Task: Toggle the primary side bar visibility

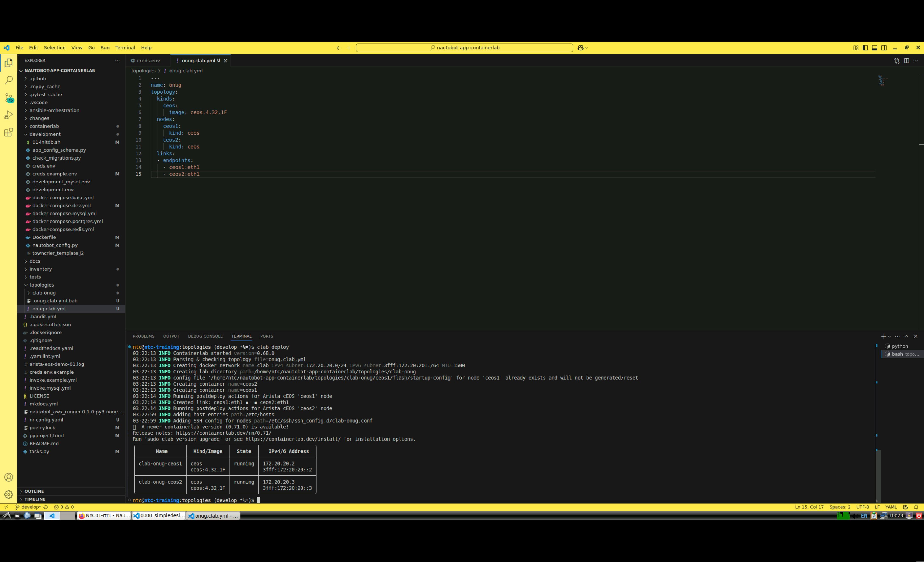Action: click(x=865, y=48)
